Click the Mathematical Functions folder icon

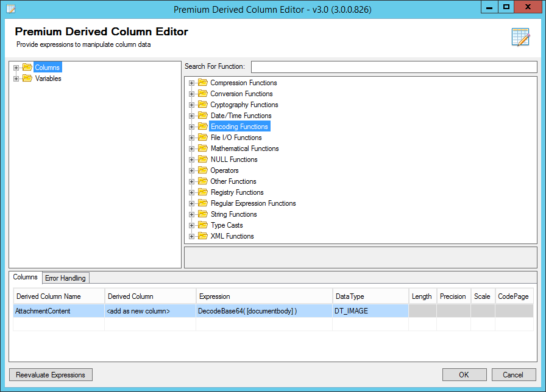[203, 148]
